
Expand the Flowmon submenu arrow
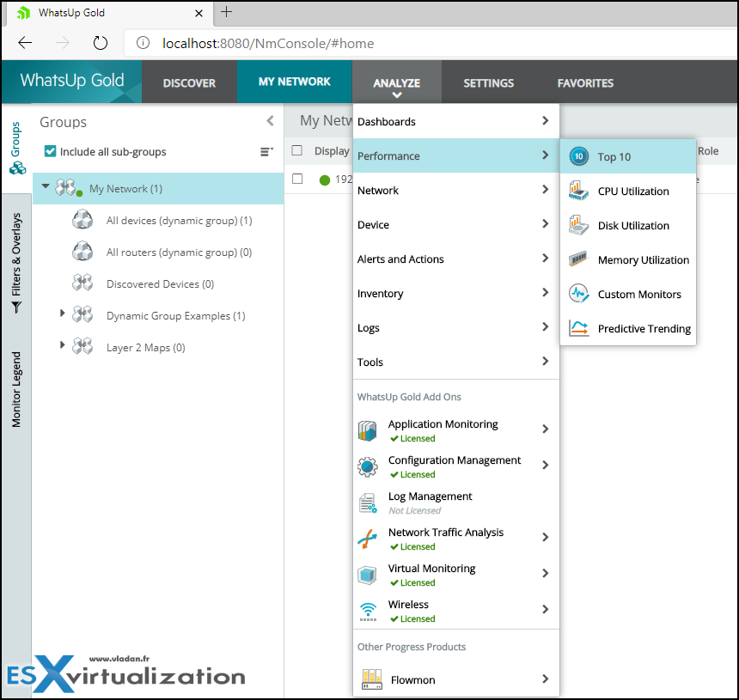[x=546, y=679]
